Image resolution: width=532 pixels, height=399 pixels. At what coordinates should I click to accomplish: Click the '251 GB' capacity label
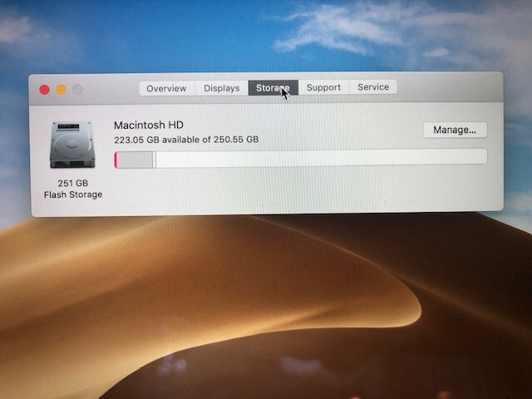click(73, 183)
